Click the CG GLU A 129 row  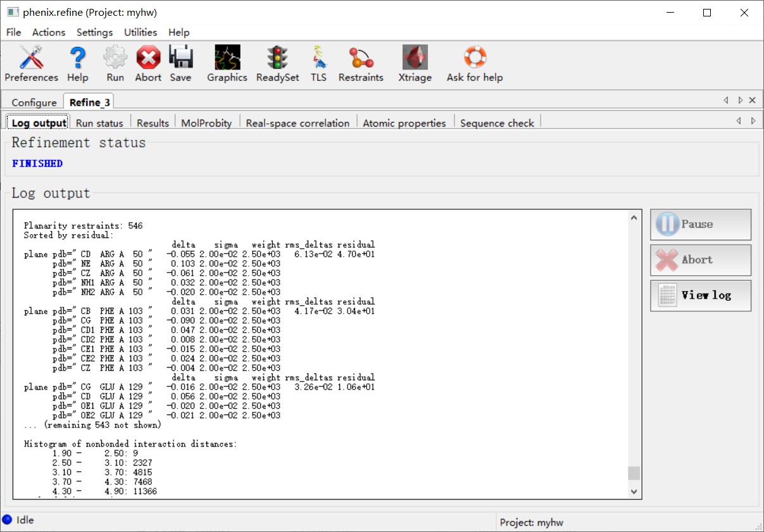coord(199,387)
